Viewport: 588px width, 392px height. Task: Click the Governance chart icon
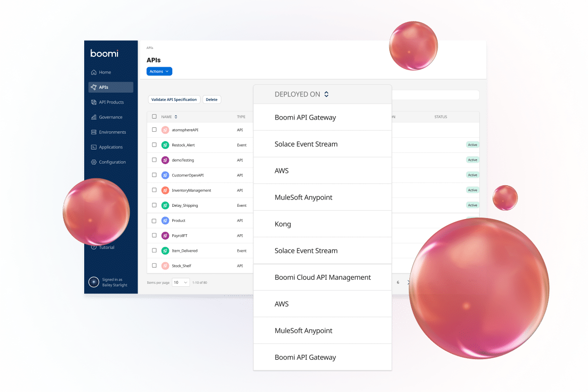click(94, 117)
